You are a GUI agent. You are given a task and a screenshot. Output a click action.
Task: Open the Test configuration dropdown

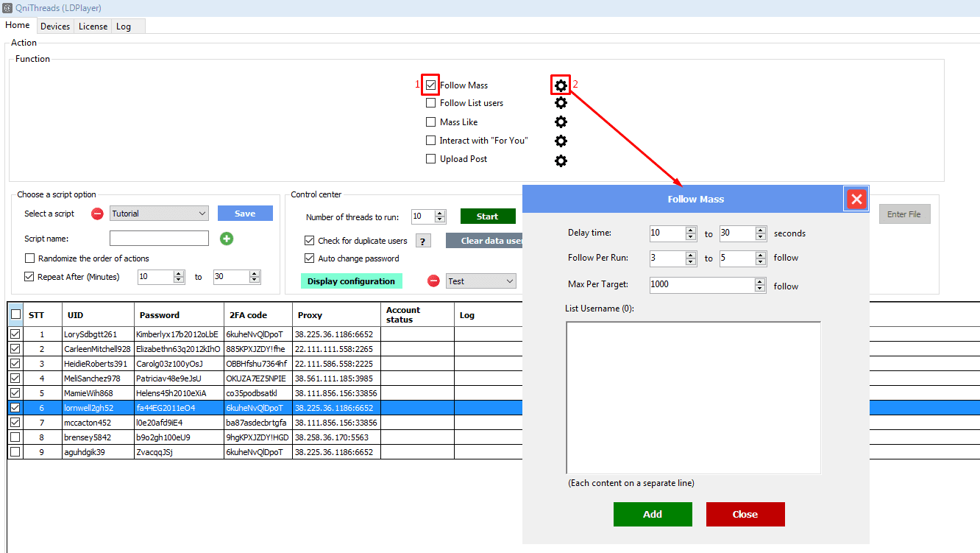coord(510,281)
